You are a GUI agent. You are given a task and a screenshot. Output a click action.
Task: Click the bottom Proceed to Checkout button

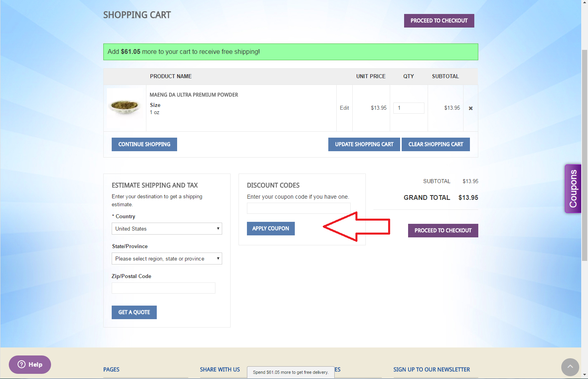tap(443, 231)
